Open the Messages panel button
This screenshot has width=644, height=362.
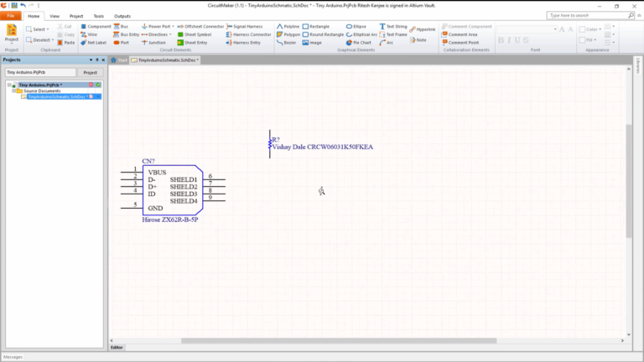coord(13,357)
